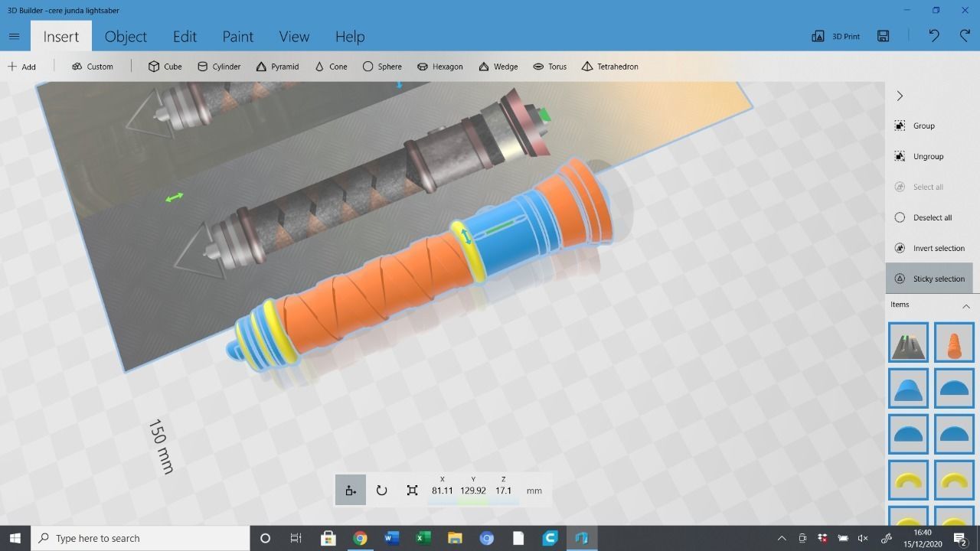Click the 3D Print button

(x=836, y=36)
